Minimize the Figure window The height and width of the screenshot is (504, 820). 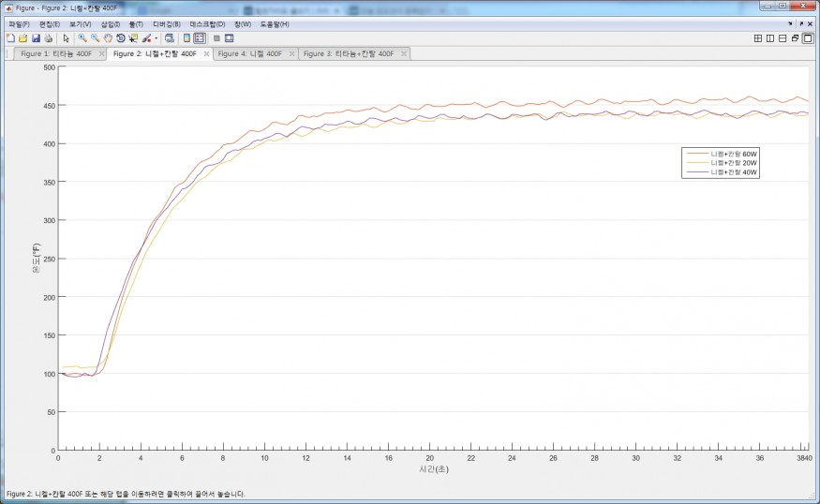tap(768, 6)
